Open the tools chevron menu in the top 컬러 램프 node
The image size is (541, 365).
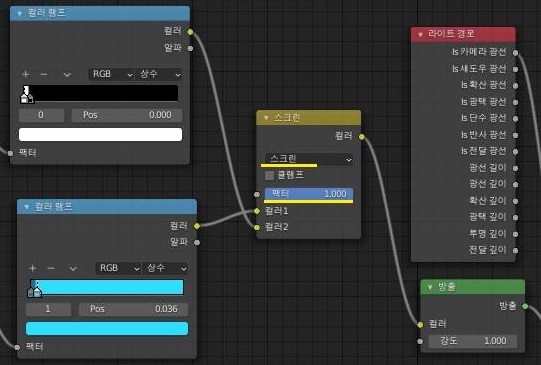coord(67,75)
